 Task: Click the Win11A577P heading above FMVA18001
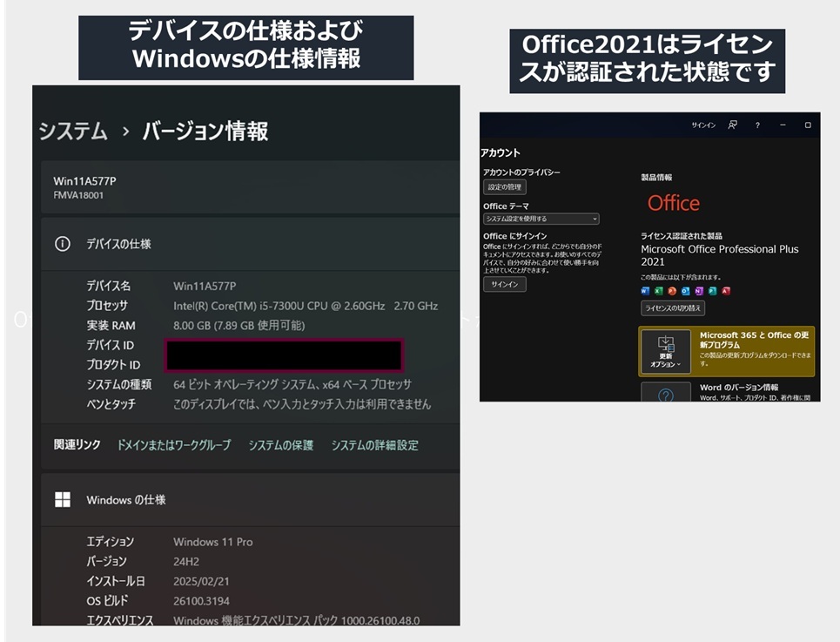(x=84, y=181)
